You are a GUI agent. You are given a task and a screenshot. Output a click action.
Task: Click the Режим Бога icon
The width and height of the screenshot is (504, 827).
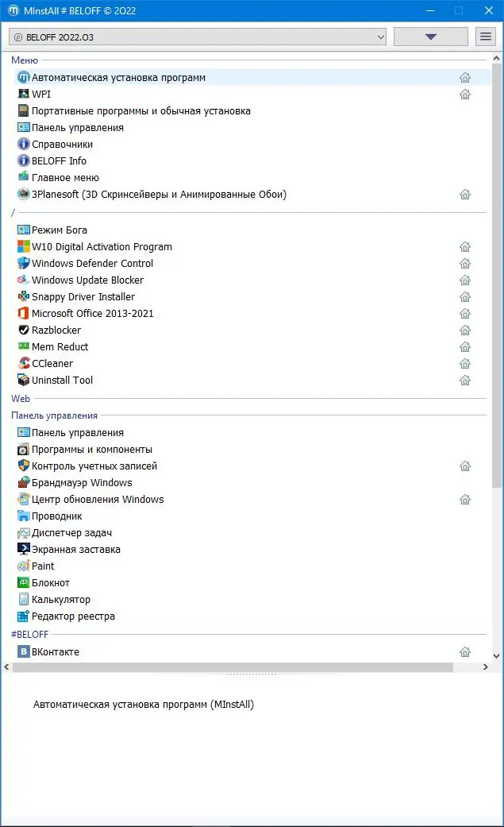point(23,230)
